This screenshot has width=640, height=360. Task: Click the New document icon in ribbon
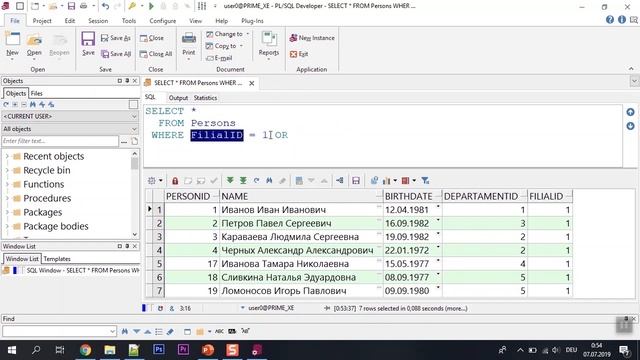(x=12, y=39)
